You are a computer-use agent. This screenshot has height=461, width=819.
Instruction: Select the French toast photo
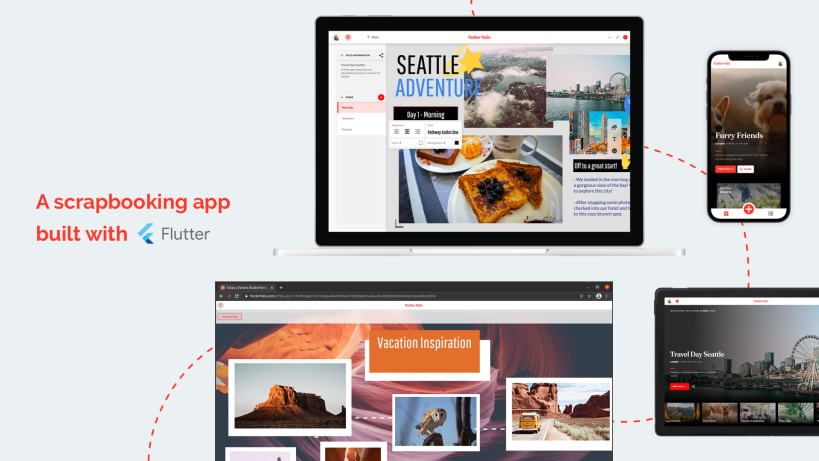481,179
